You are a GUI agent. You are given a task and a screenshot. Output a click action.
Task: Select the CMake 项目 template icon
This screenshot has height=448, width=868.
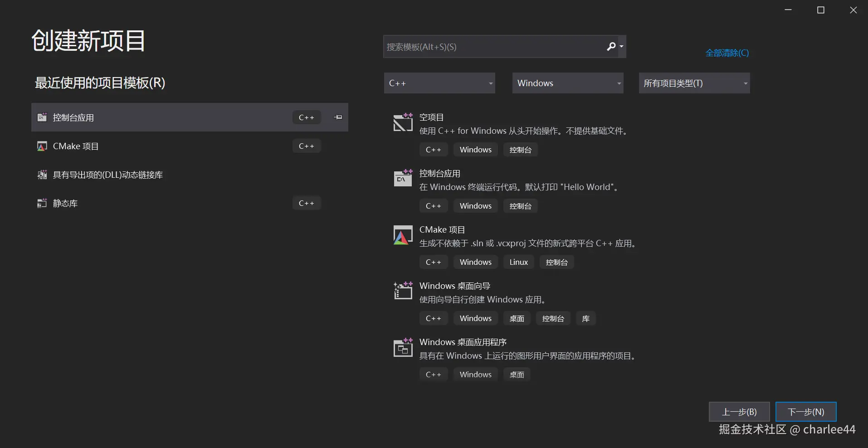coord(402,234)
